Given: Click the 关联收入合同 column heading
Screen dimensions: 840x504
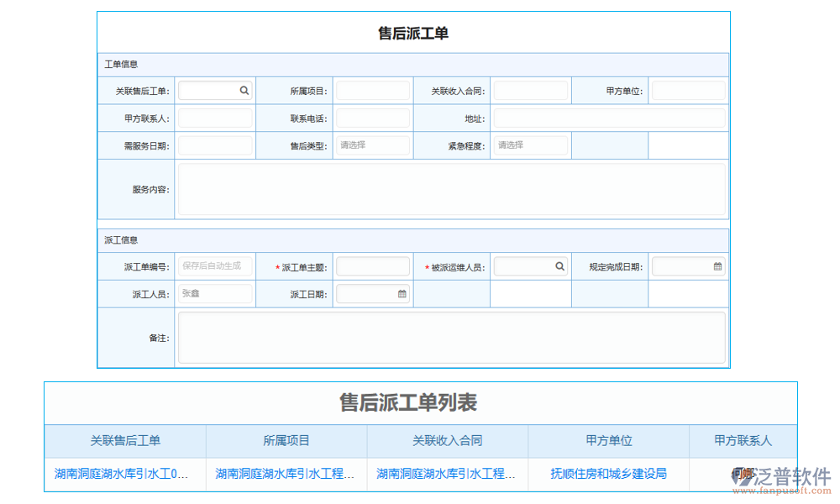Looking at the screenshot, I should [447, 441].
